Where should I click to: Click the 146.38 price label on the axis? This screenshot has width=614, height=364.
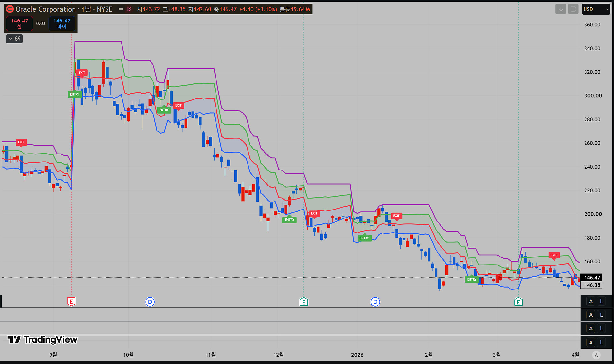(591, 285)
